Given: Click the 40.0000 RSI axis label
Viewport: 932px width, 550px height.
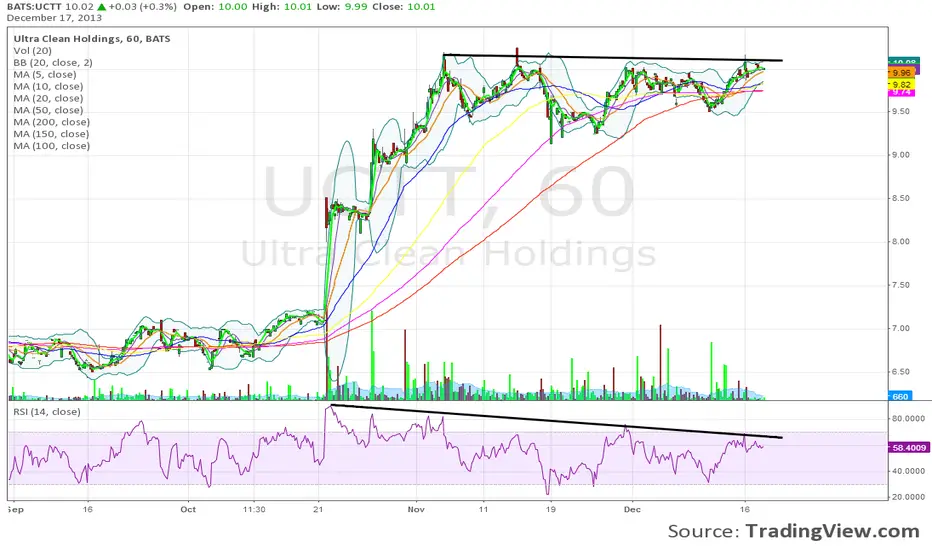Looking at the screenshot, I should [x=908, y=471].
